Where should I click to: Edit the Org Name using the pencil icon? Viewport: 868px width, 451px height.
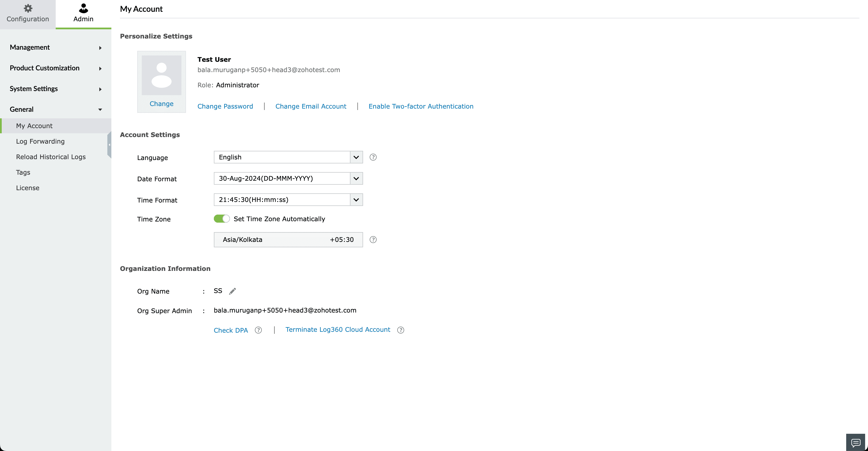[x=232, y=291]
